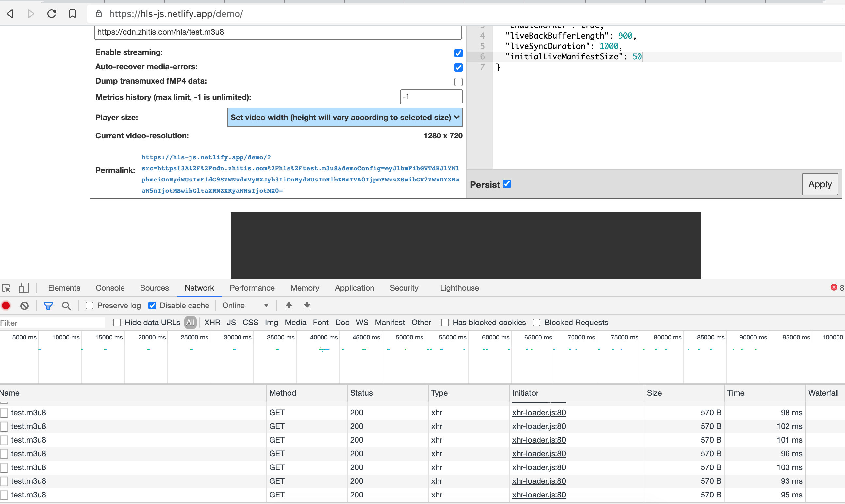Select the inspect element tool
The height and width of the screenshot is (504, 845).
(6, 288)
